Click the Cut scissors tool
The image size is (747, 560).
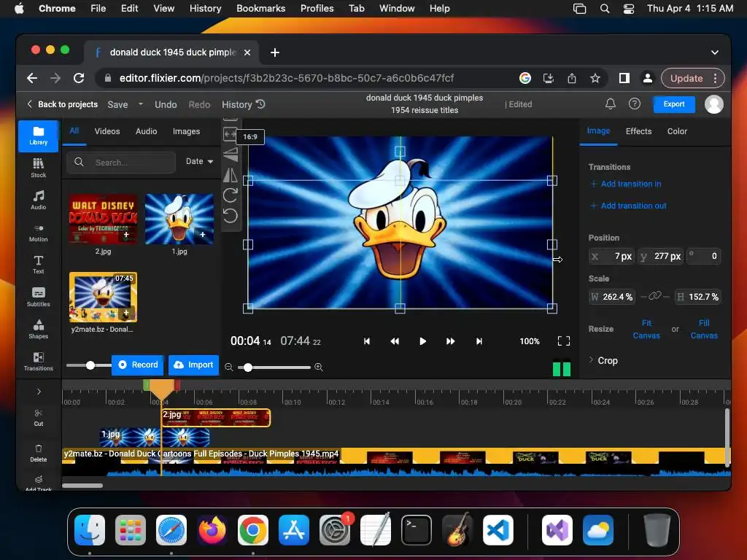click(x=38, y=417)
